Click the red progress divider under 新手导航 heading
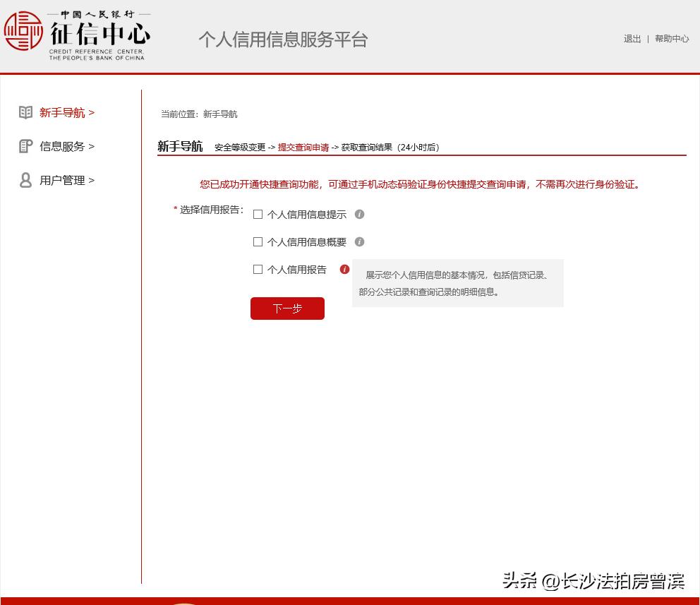This screenshot has height=605, width=700. 421,157
